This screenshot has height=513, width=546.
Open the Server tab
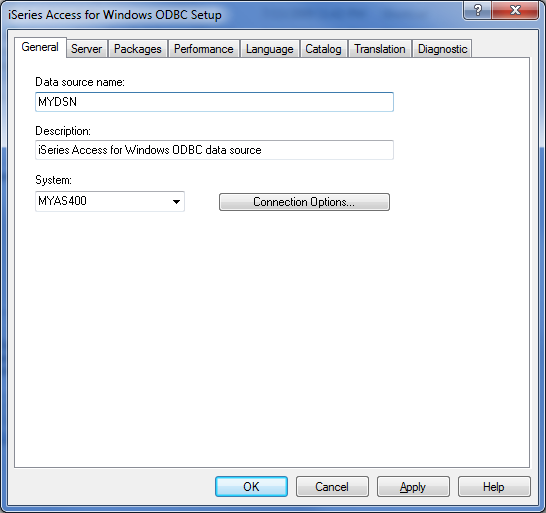tap(87, 49)
